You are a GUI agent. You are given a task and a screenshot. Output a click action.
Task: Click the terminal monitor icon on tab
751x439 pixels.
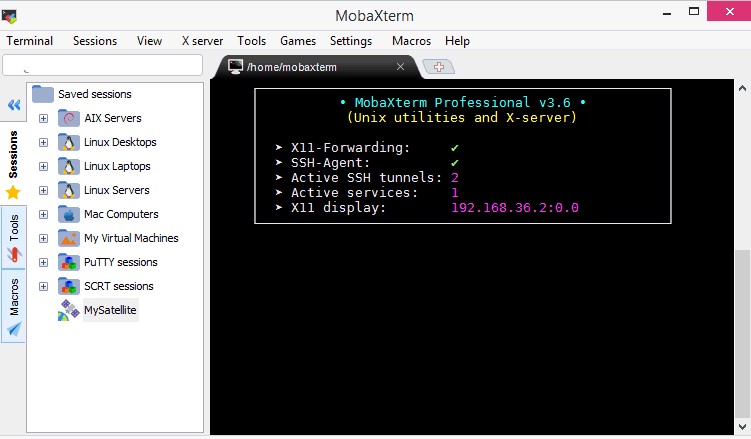click(235, 67)
